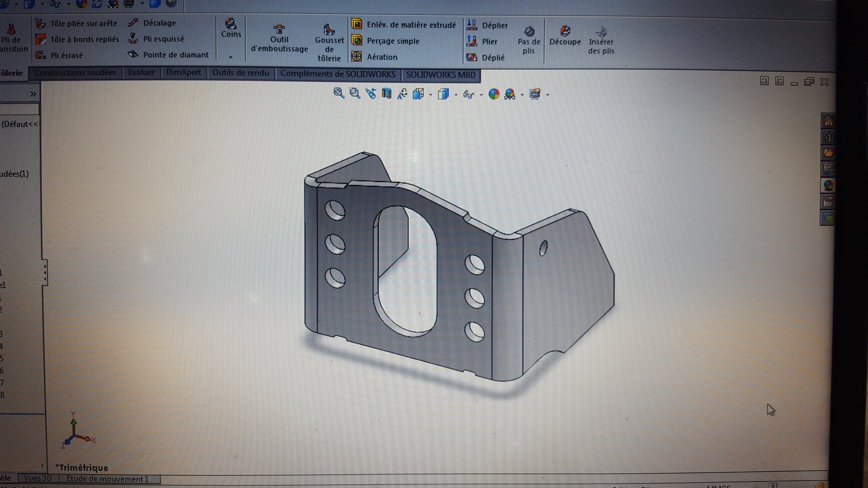The height and width of the screenshot is (488, 868).
Task: Click the Display Style cube icon
Action: click(x=444, y=94)
